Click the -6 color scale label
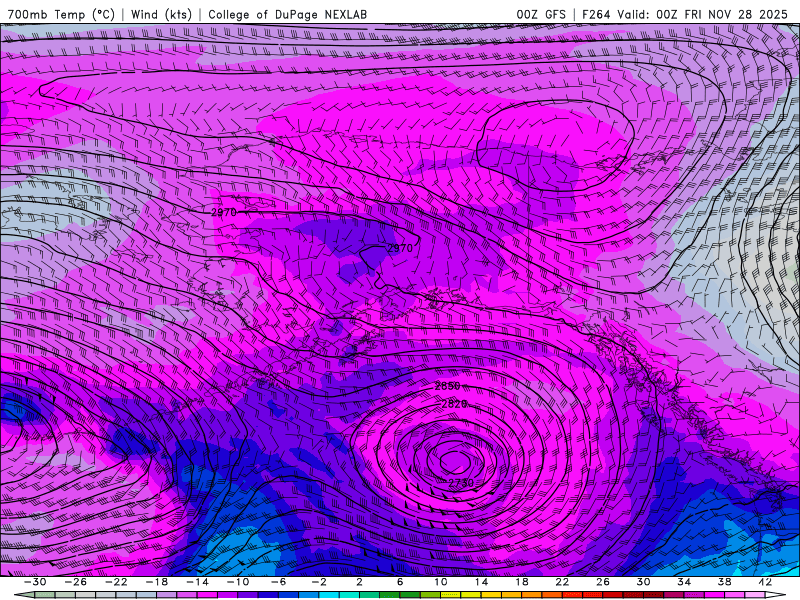The width and height of the screenshot is (800, 600). pos(278,582)
